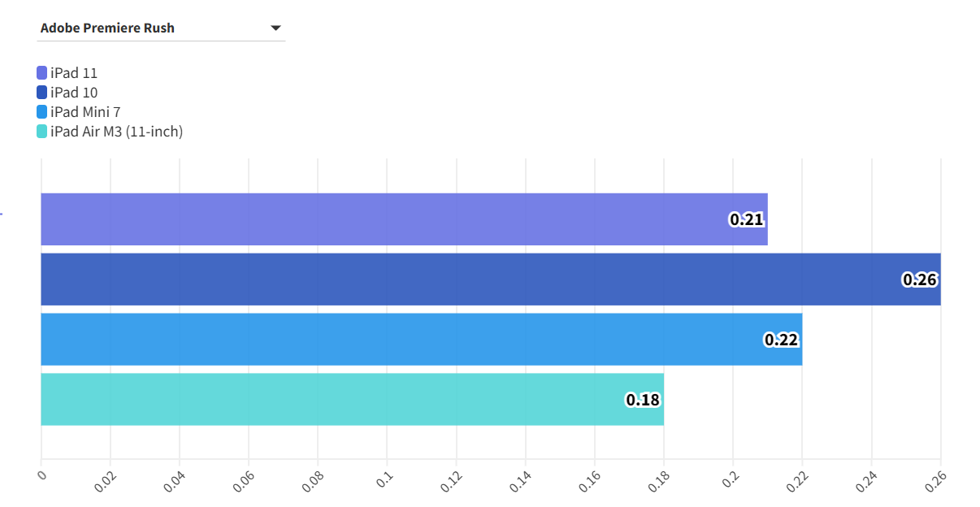Screen dimensions: 980x507
Task: Toggle the iPad 10 legend label
Action: pos(74,93)
